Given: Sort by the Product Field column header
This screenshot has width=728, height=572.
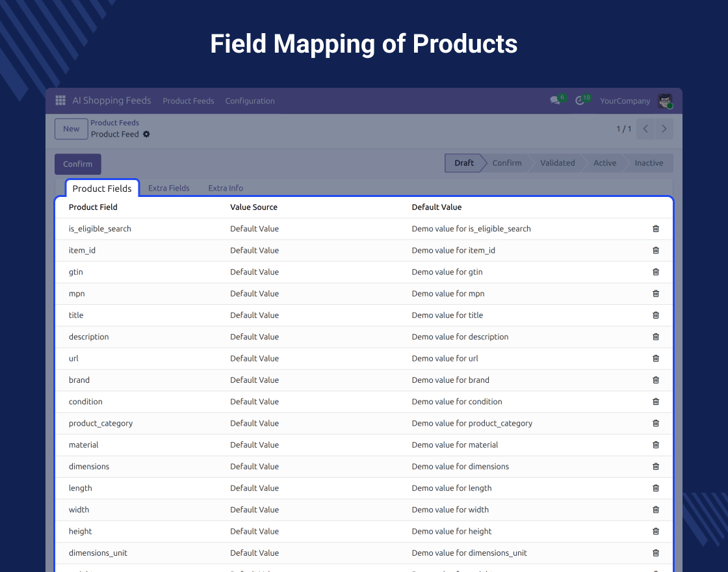Looking at the screenshot, I should pos(93,207).
